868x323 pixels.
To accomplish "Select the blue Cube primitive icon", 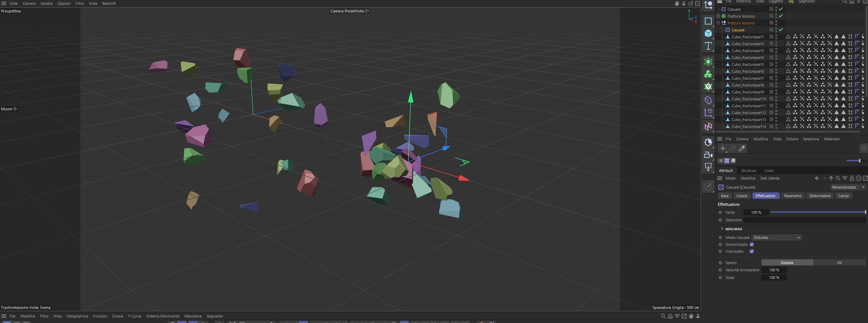I will (x=708, y=33).
